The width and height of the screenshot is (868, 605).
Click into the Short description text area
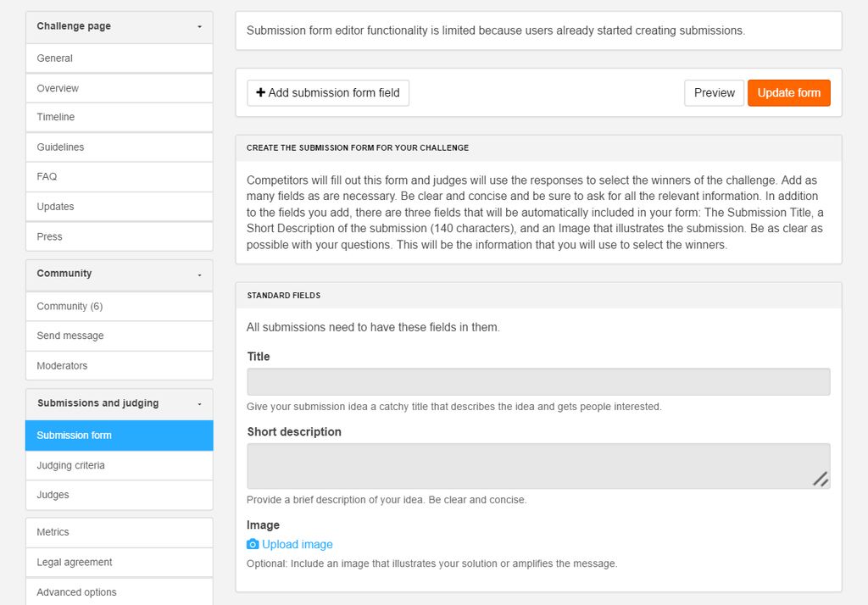(x=538, y=466)
